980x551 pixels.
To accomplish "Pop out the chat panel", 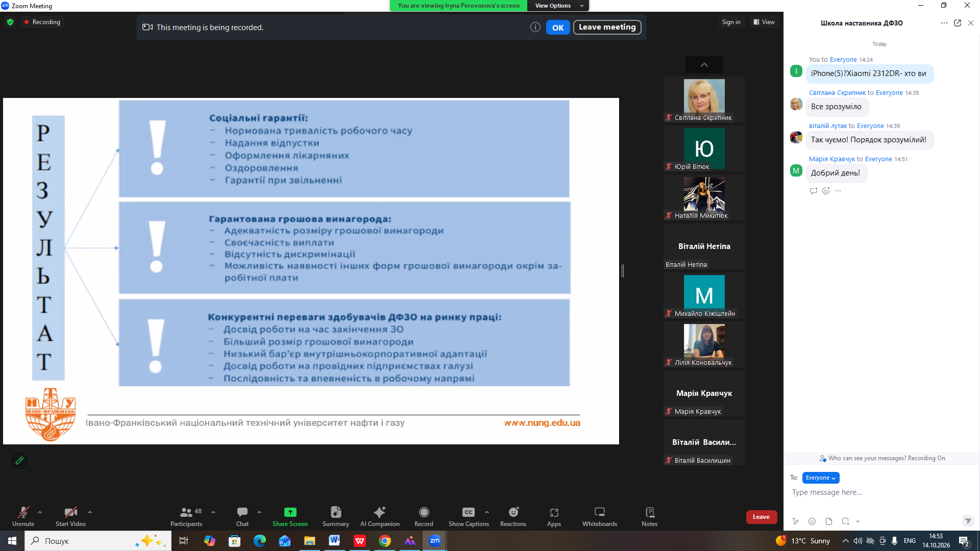I will pyautogui.click(x=958, y=23).
